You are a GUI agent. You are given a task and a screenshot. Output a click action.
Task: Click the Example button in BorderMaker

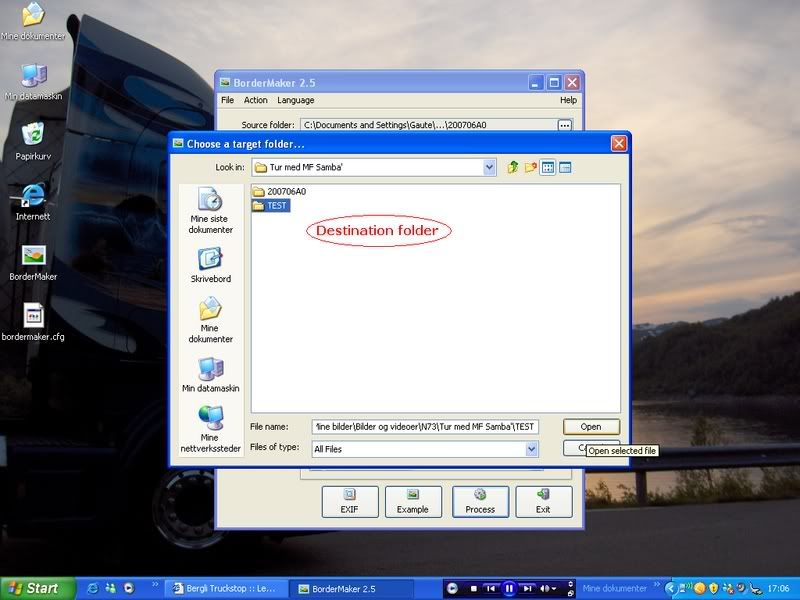tap(413, 502)
